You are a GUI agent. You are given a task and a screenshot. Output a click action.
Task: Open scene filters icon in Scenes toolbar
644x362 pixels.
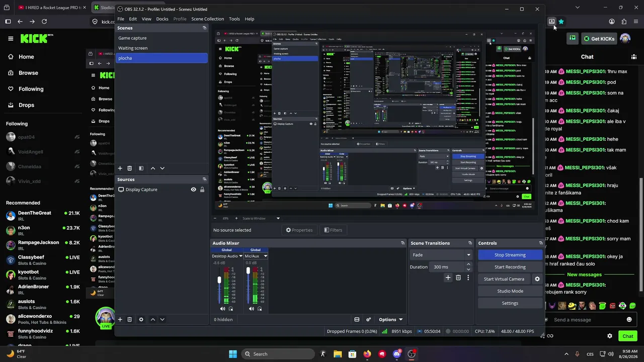point(141,168)
